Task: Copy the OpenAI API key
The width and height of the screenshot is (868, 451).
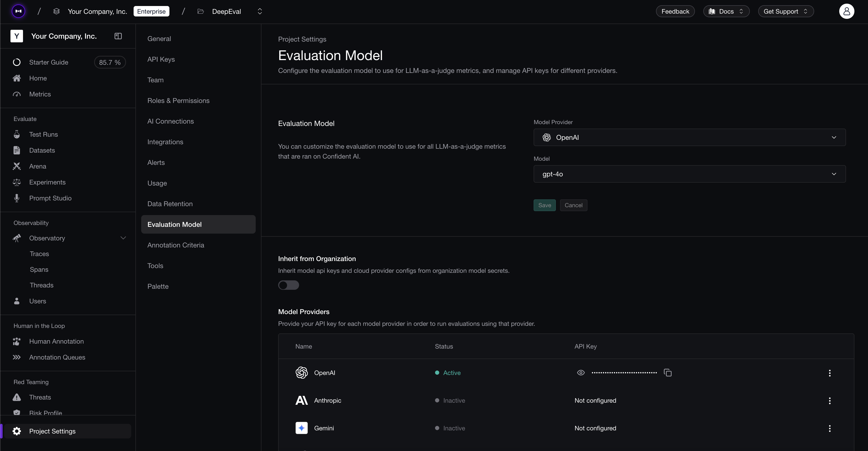Action: pos(667,373)
